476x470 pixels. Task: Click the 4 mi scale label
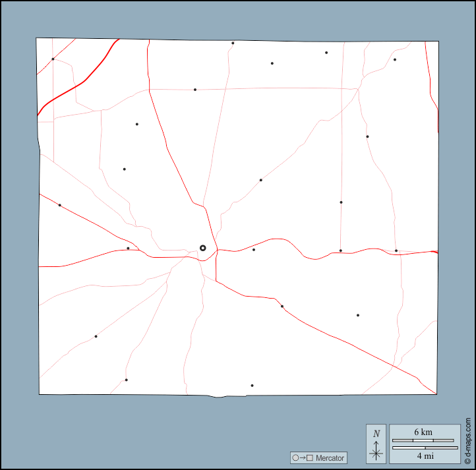pyautogui.click(x=425, y=455)
